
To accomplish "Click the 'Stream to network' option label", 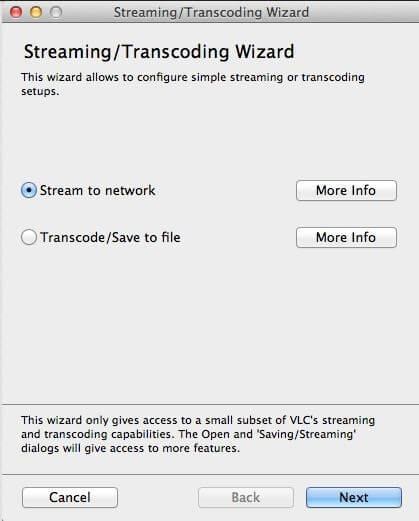I will 97,190.
